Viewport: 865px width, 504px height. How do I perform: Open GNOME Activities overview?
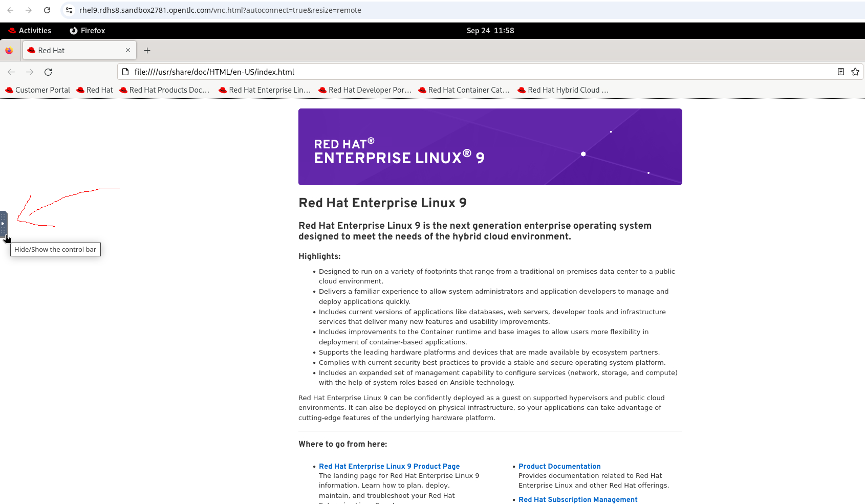(x=30, y=31)
